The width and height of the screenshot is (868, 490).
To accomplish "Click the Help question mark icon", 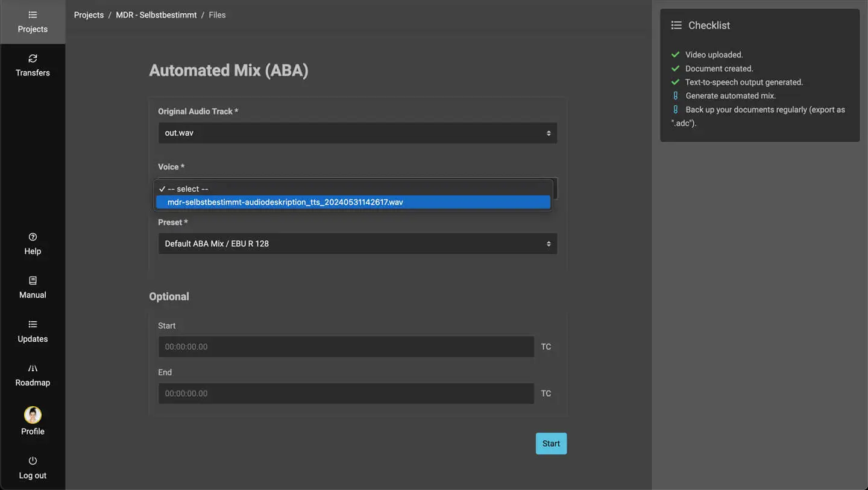I will pos(33,237).
